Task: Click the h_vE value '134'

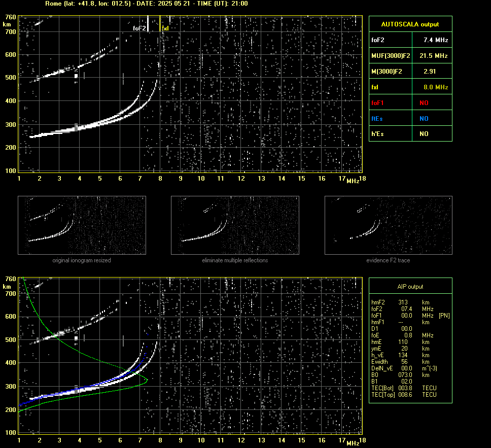Action: [x=403, y=355]
